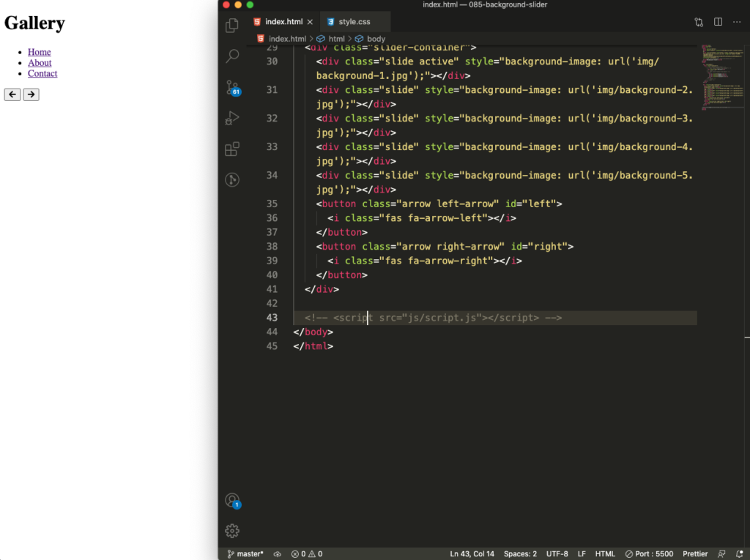Click the fa-arrow-left icon tag line
Screen dimensions: 750x560
(x=422, y=218)
